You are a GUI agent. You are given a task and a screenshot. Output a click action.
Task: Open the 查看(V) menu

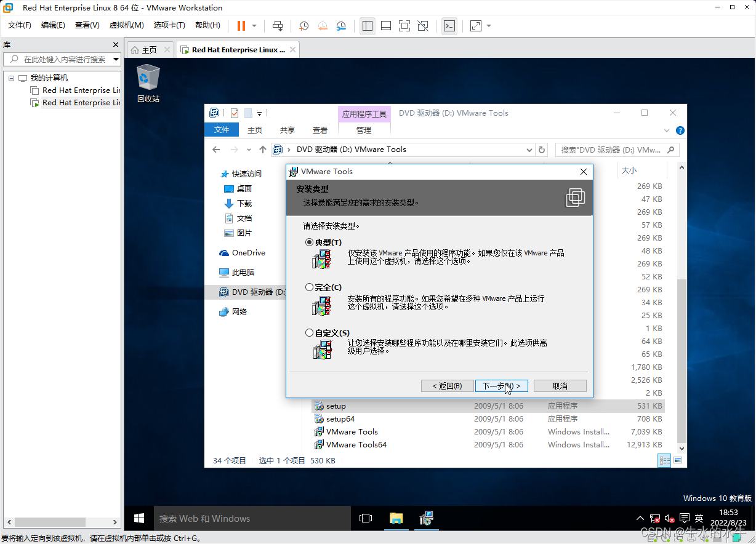click(87, 25)
